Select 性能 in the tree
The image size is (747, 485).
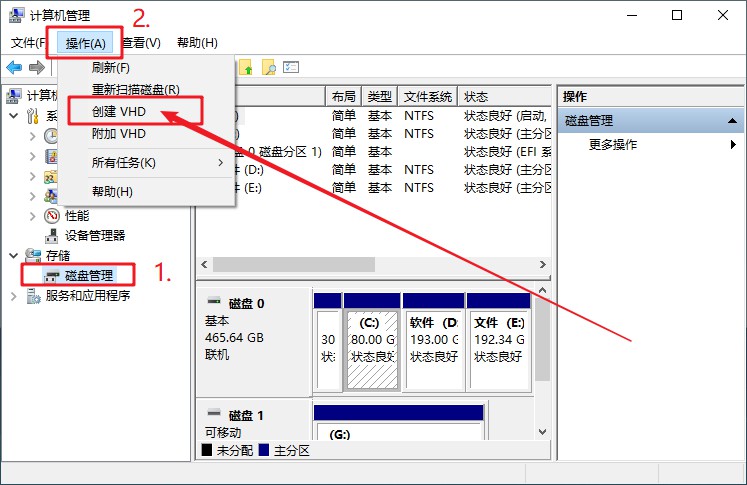tap(77, 215)
